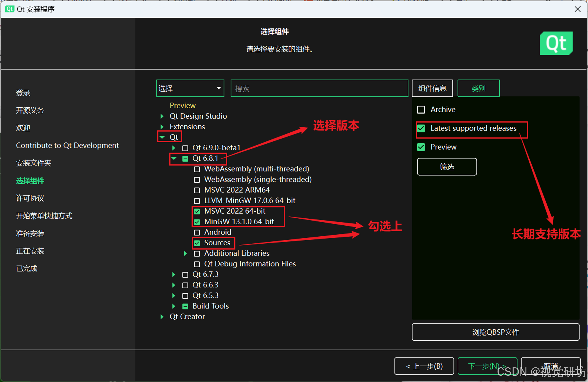
Task: Click the Qt logo in the header
Action: pos(556,43)
